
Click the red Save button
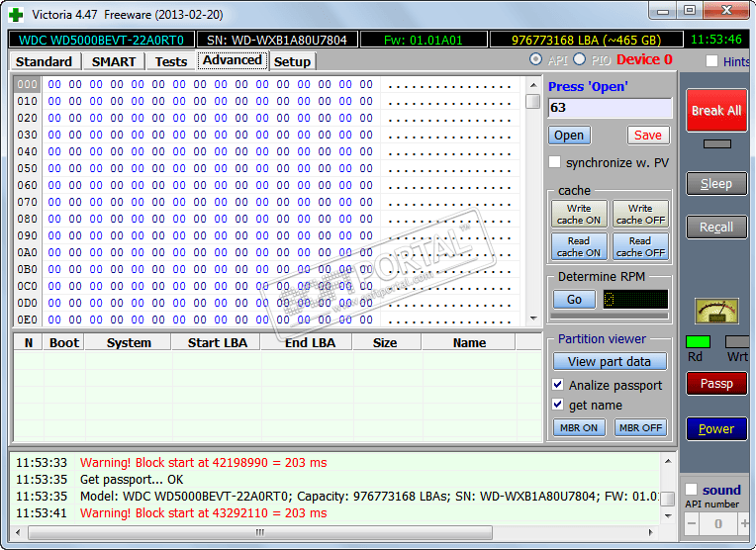coord(648,136)
